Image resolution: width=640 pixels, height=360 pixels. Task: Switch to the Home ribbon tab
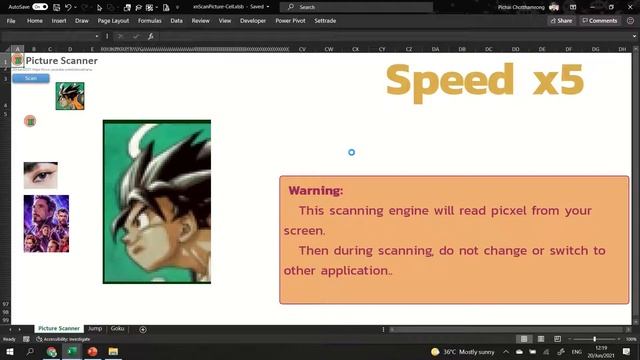click(35, 21)
